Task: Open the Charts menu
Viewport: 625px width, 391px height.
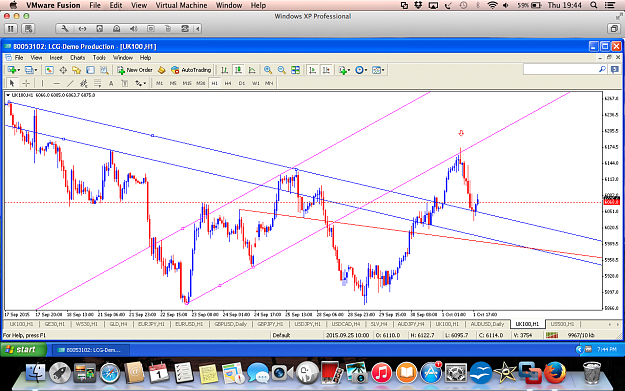Action: pyautogui.click(x=78, y=58)
